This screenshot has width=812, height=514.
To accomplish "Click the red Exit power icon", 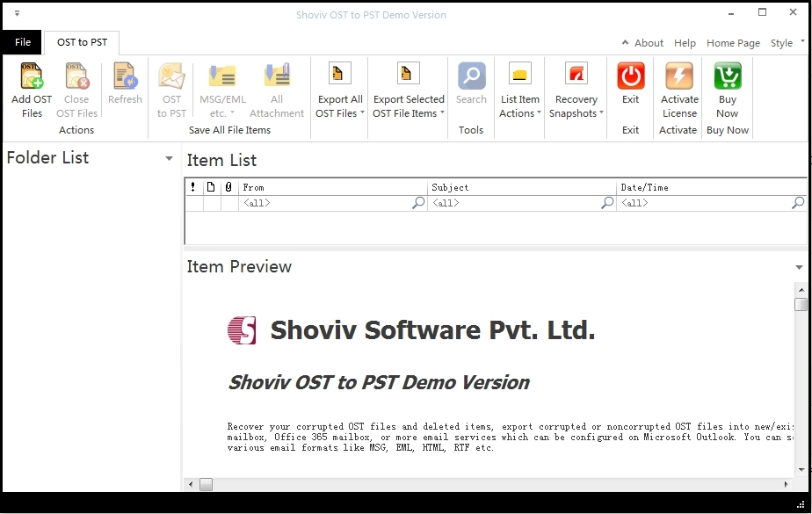I will [631, 76].
